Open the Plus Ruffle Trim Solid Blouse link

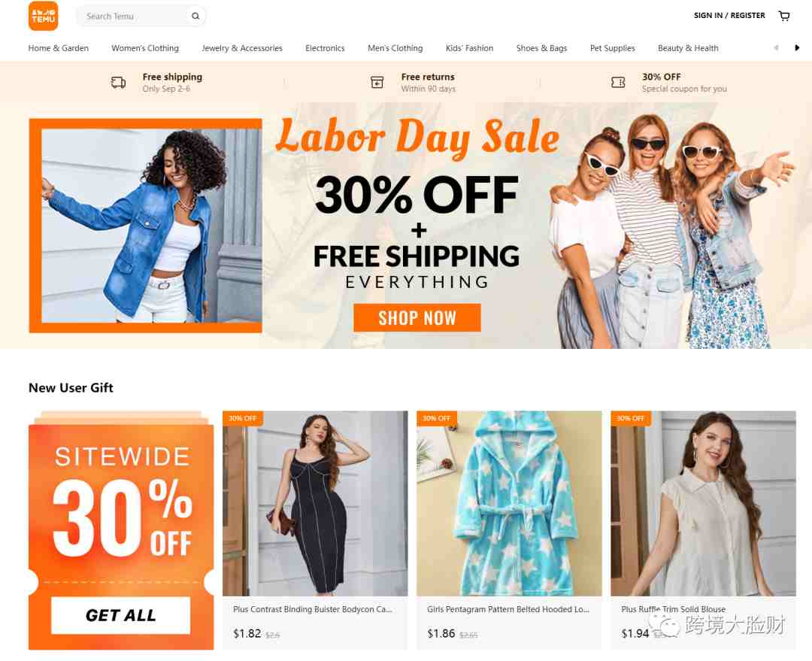coord(673,609)
